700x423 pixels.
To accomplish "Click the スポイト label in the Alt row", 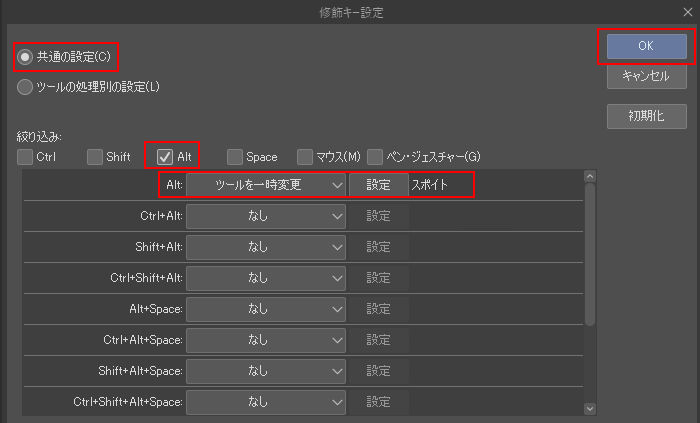I will [x=429, y=185].
